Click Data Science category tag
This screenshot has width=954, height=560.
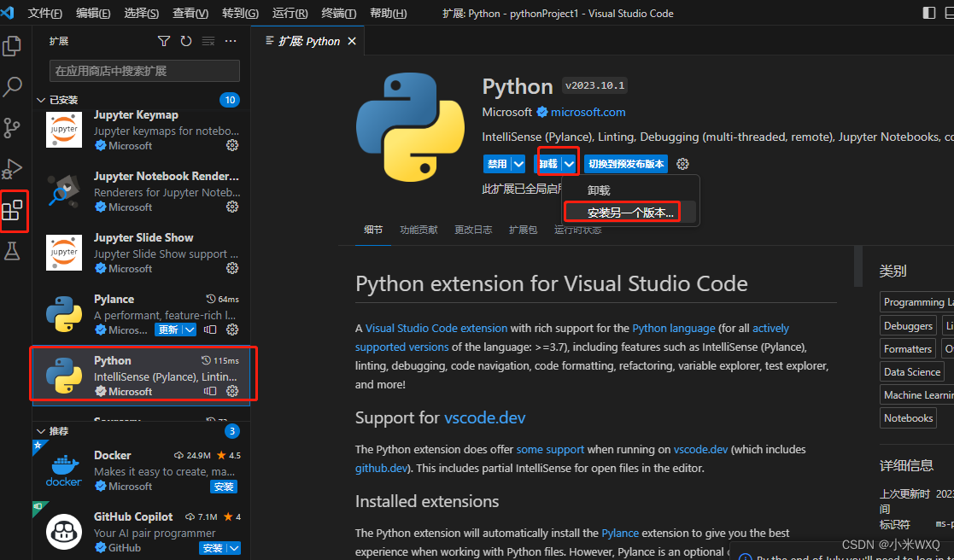(912, 372)
